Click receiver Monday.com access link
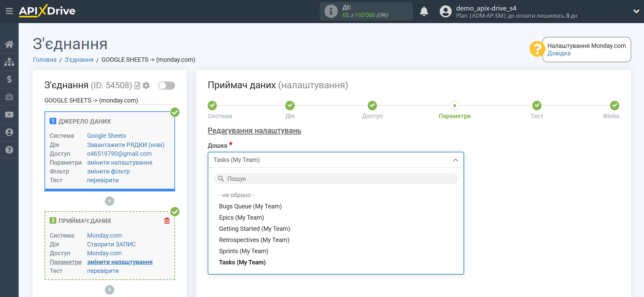 [105, 253]
